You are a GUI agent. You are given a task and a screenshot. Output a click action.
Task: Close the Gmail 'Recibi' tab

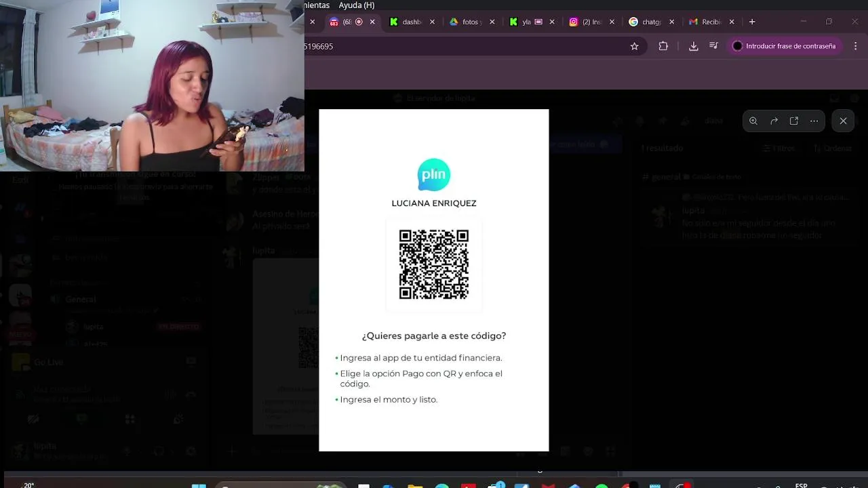point(732,22)
